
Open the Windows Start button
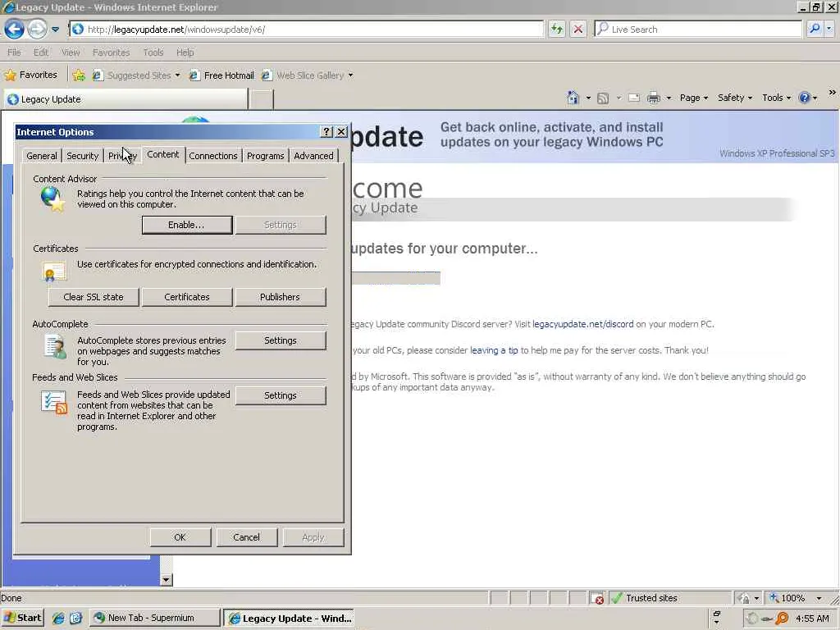coord(22,618)
